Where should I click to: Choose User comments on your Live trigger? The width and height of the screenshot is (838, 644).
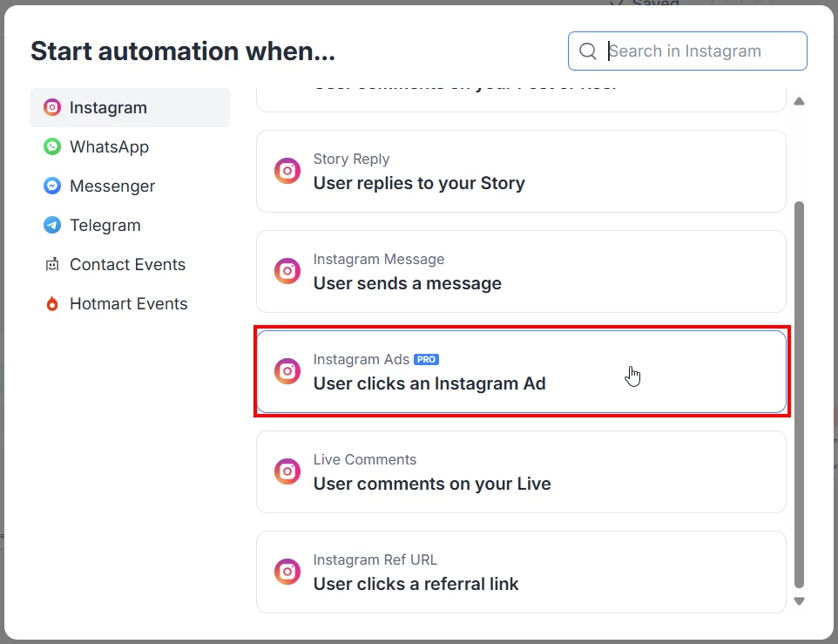521,472
